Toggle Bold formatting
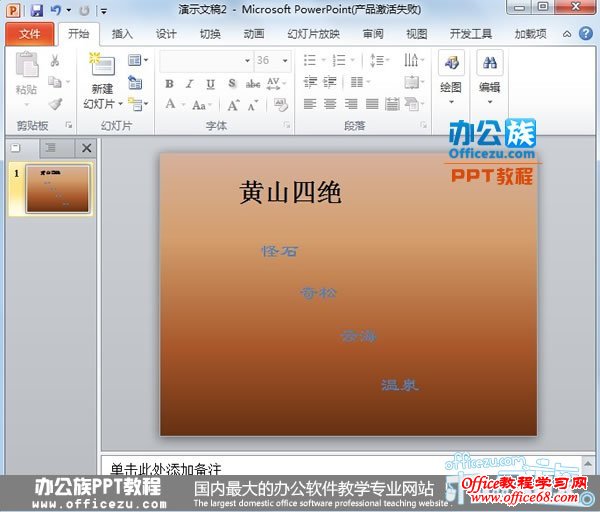Image resolution: width=600 pixels, height=512 pixels. (x=170, y=84)
